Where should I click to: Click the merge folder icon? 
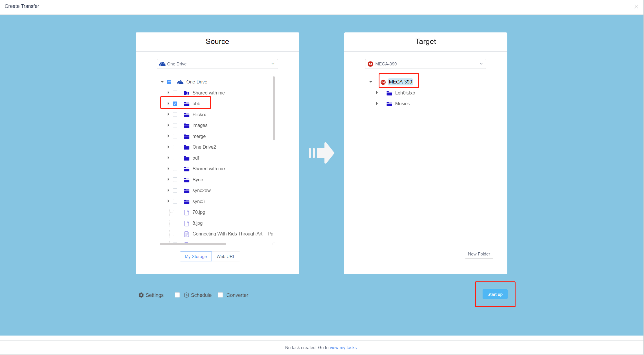point(186,136)
